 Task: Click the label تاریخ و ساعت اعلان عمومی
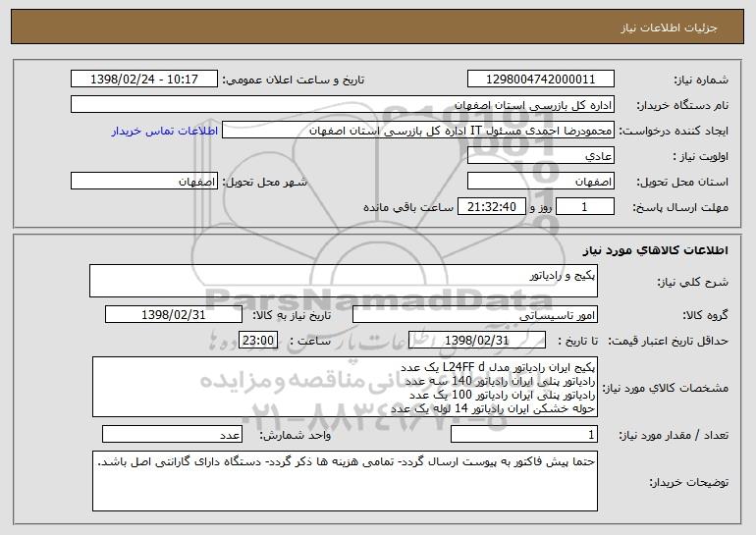point(294,80)
